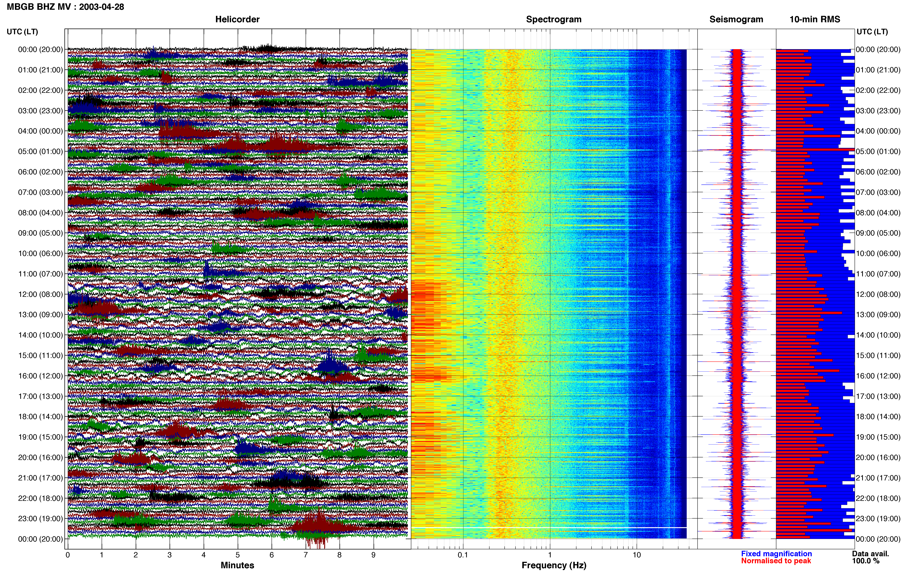Viewport: 924px width, 578px height.
Task: Click left time label '21:00 (17:00)'
Action: click(41, 478)
